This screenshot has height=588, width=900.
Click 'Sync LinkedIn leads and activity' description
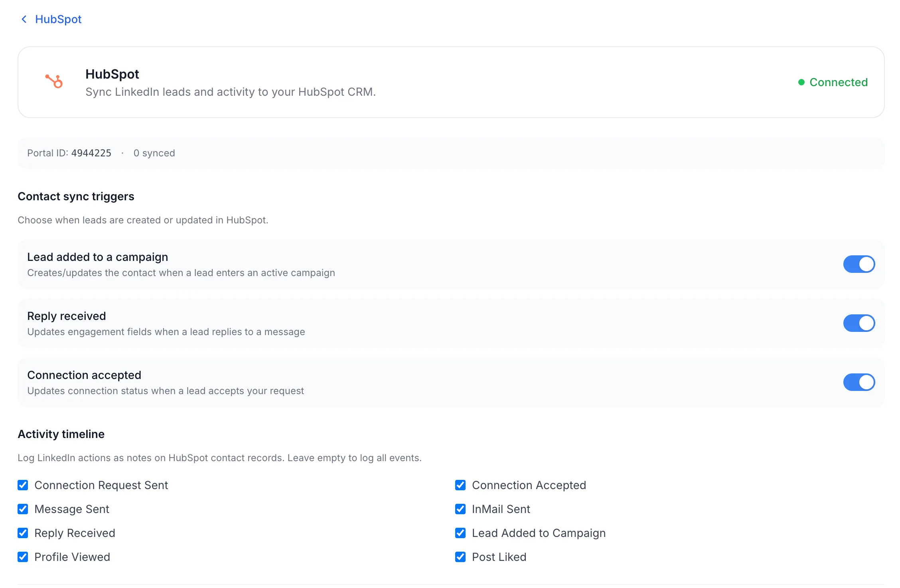click(231, 92)
